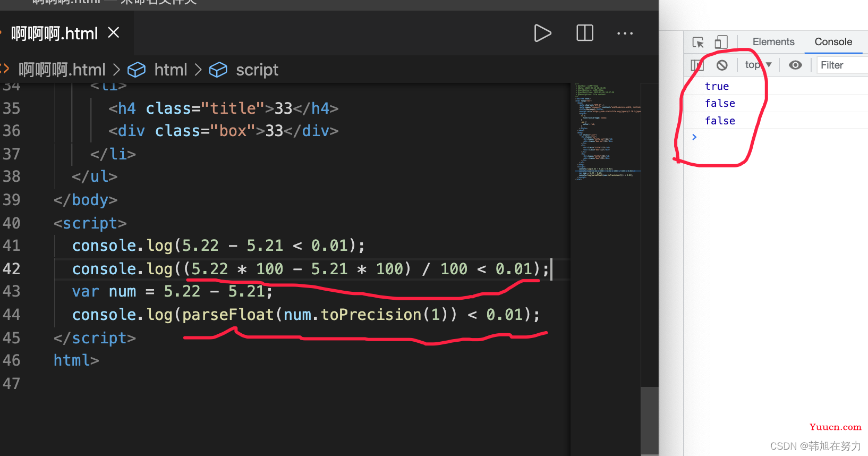Click line number 47 in the gutter
This screenshot has height=456, width=868.
click(x=12, y=384)
